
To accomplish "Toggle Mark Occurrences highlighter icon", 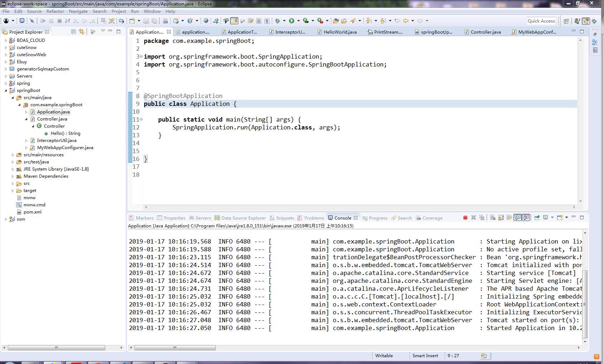I will pos(234,21).
